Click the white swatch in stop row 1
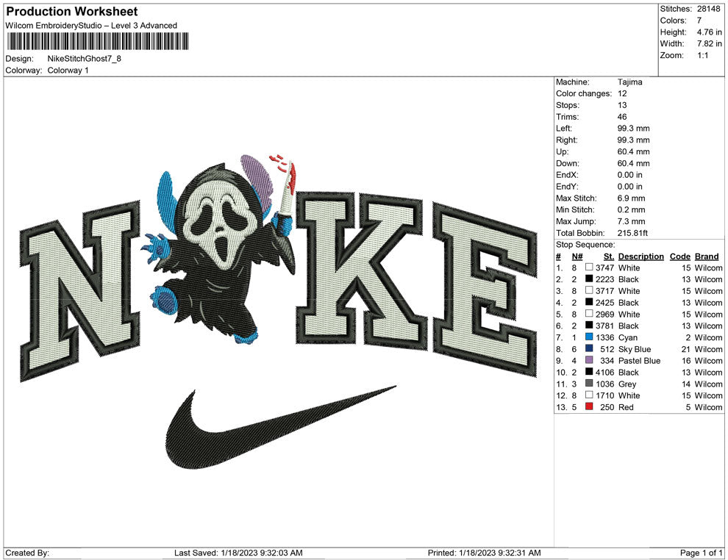The height and width of the screenshot is (560, 728). pos(589,268)
